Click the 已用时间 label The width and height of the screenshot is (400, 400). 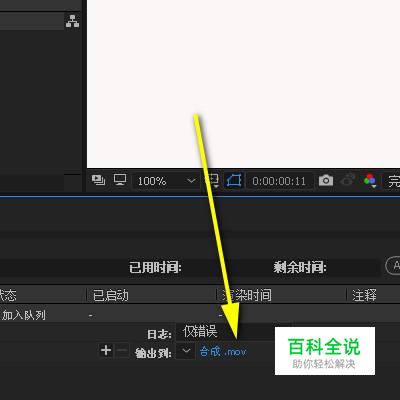[155, 267]
